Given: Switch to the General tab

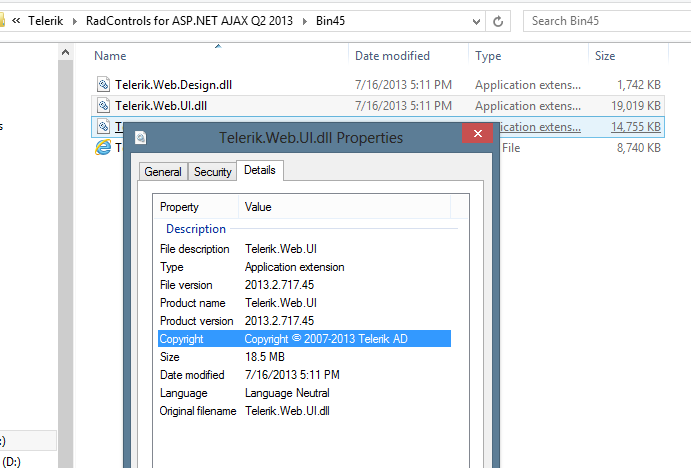Looking at the screenshot, I should click(x=163, y=172).
